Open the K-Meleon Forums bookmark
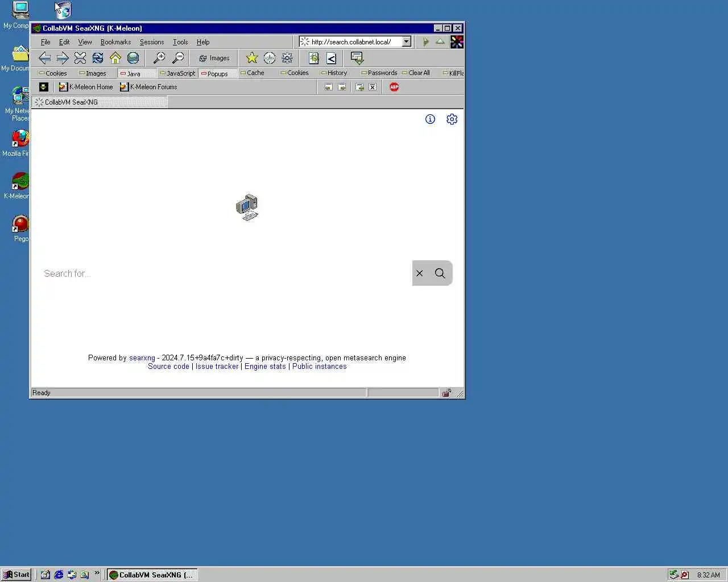The width and height of the screenshot is (728, 582). click(148, 87)
